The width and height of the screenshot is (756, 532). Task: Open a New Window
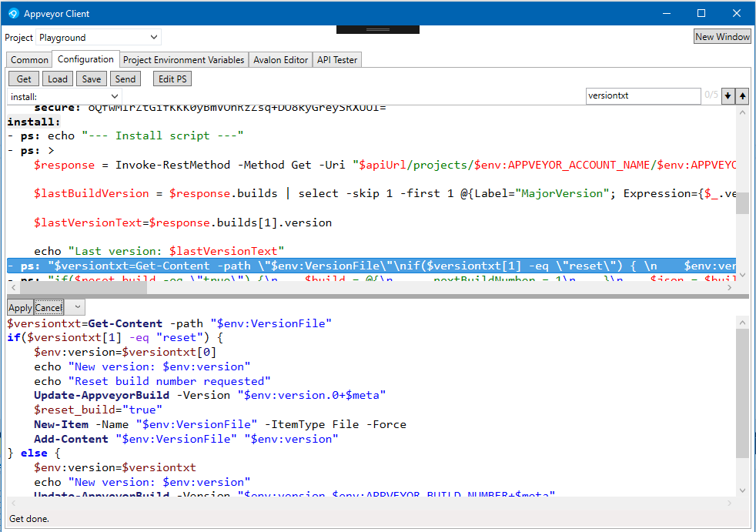(722, 37)
